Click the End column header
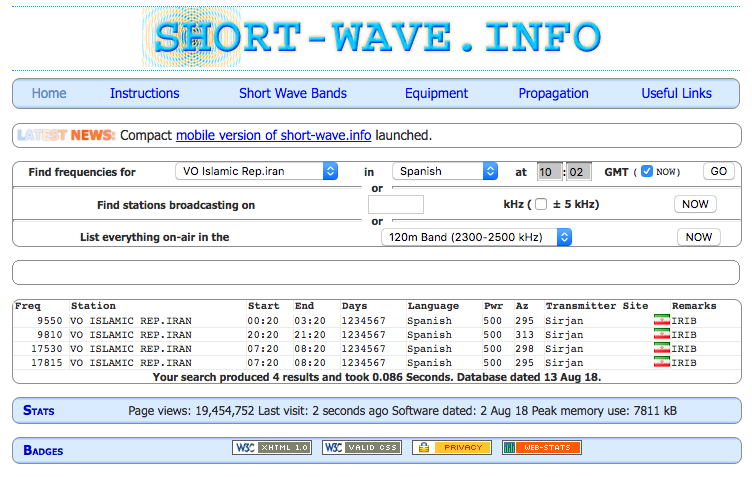The image size is (752, 477). pyautogui.click(x=304, y=306)
